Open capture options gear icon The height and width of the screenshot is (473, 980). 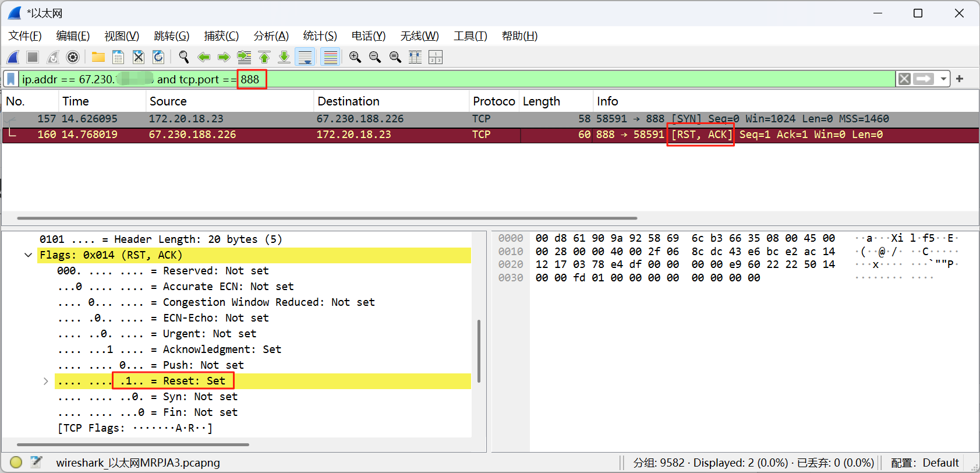coord(73,57)
